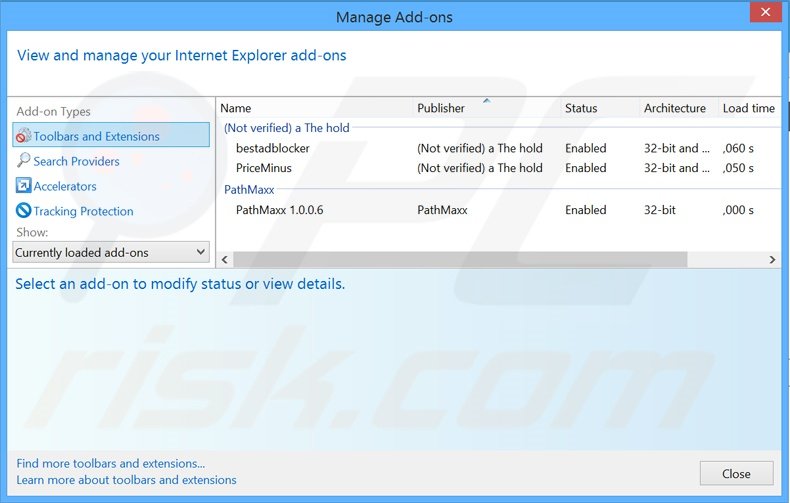Screen dimensions: 790x503
Task: Sort list by Load time column header
Action: pos(749,108)
